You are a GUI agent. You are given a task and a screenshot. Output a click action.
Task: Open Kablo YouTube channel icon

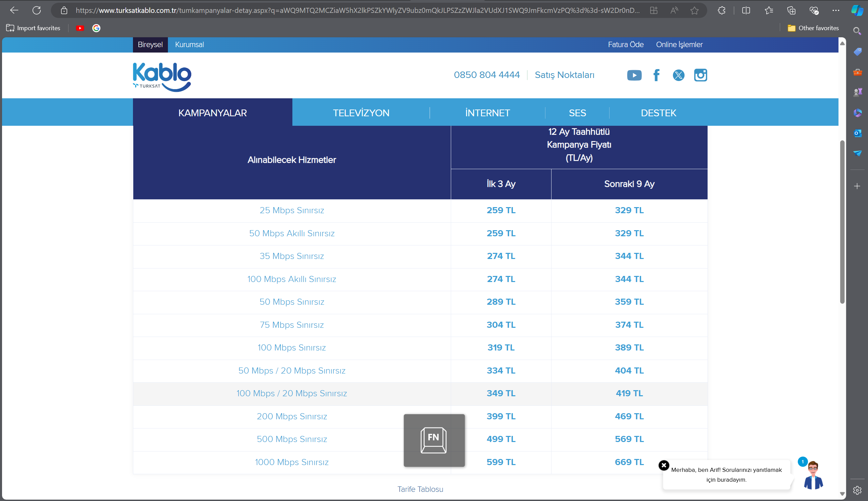click(634, 75)
